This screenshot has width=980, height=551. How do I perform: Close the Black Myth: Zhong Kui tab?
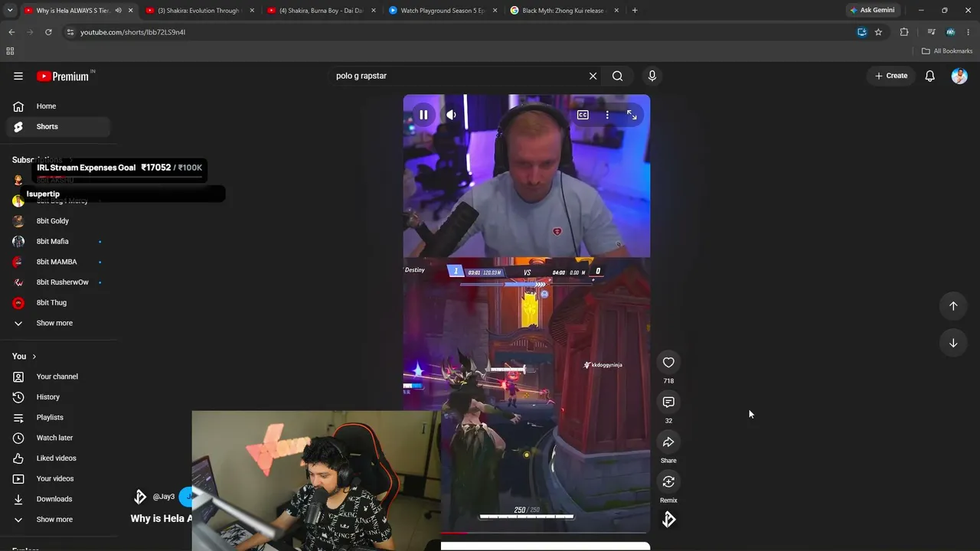tap(616, 11)
